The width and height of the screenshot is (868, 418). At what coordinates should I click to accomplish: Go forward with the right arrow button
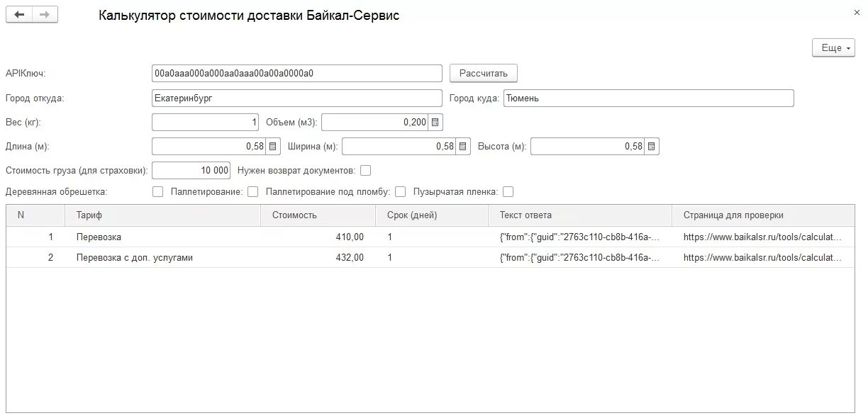point(45,15)
